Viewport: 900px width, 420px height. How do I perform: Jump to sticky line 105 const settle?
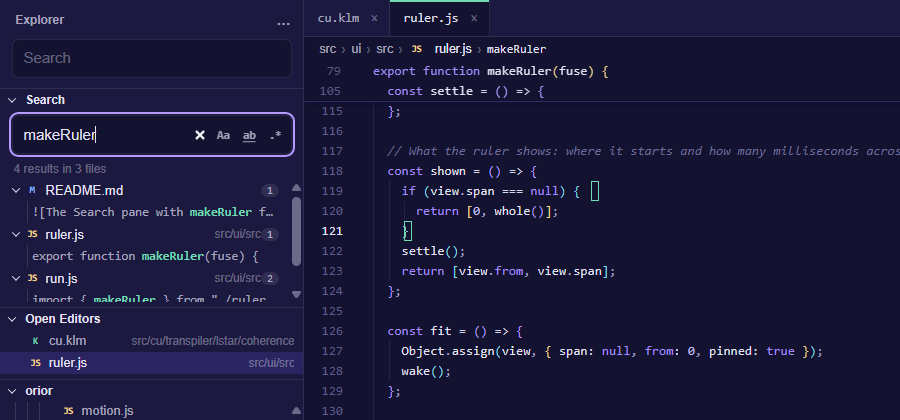click(465, 91)
